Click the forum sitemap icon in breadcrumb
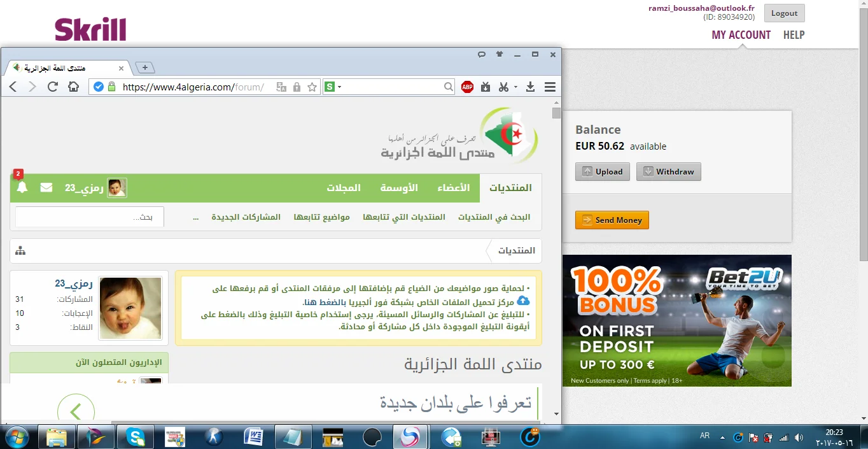868x449 pixels. click(x=20, y=250)
